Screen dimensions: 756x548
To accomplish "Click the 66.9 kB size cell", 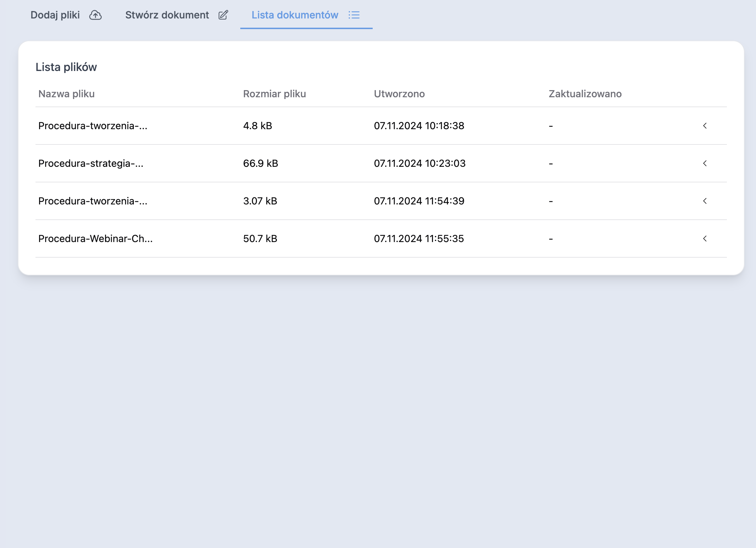I will click(261, 163).
